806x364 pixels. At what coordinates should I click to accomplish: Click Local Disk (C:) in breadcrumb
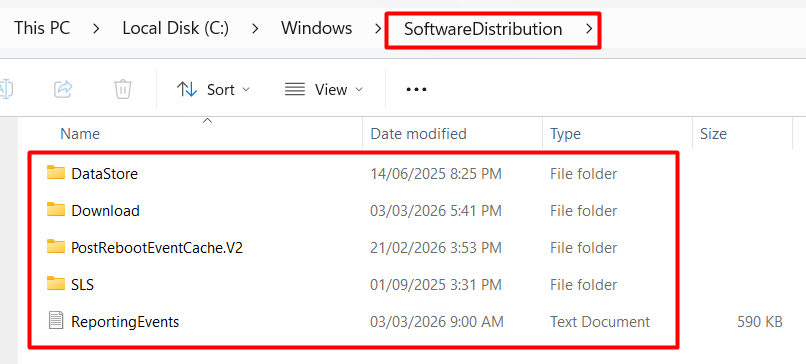point(175,28)
